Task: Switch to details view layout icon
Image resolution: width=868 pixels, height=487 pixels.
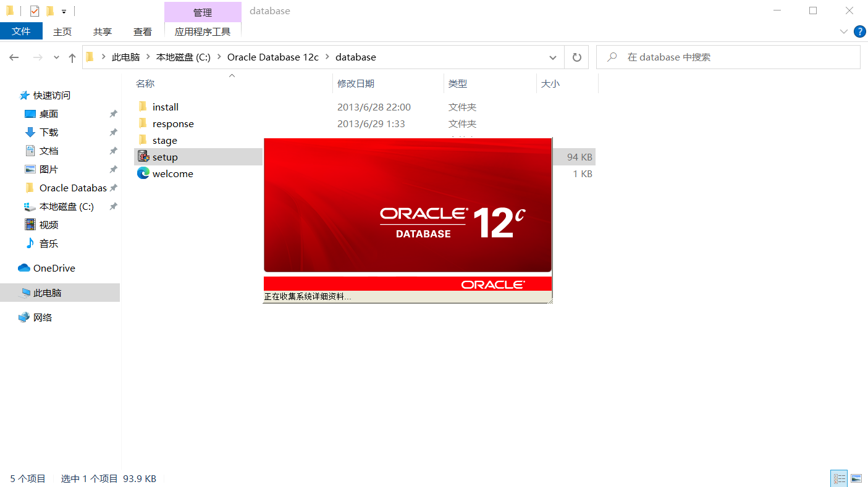Action: pyautogui.click(x=839, y=478)
